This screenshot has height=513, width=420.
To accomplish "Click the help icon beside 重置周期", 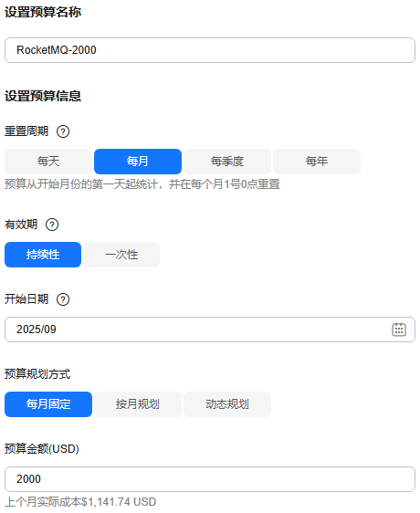I will click(x=63, y=131).
